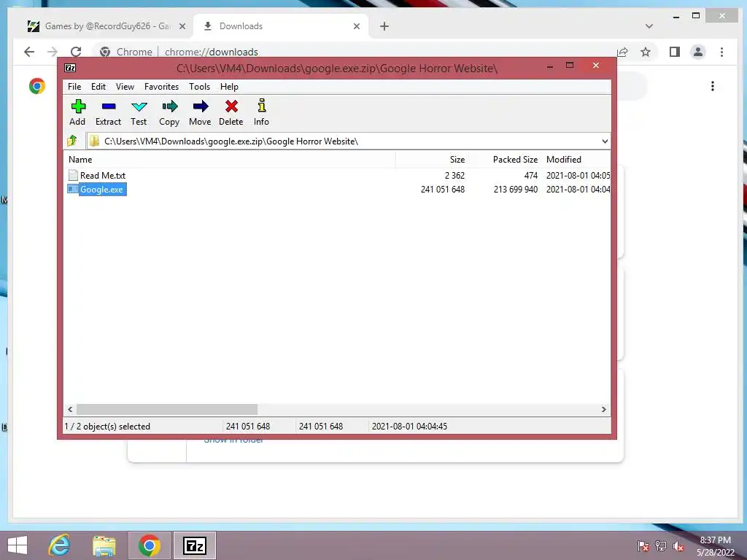Click status text 1 / 2 object(s) selected
The width and height of the screenshot is (747, 560).
[x=107, y=426]
